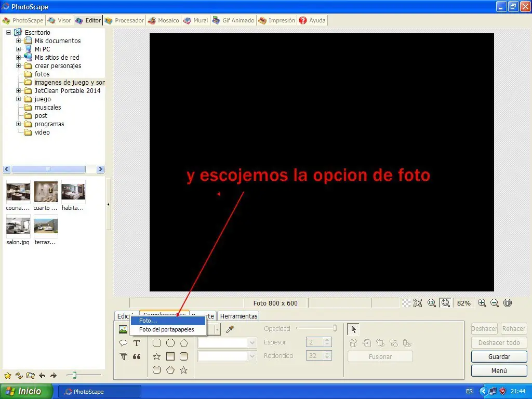Click the photo insert icon
532x399 pixels.
coord(123,329)
